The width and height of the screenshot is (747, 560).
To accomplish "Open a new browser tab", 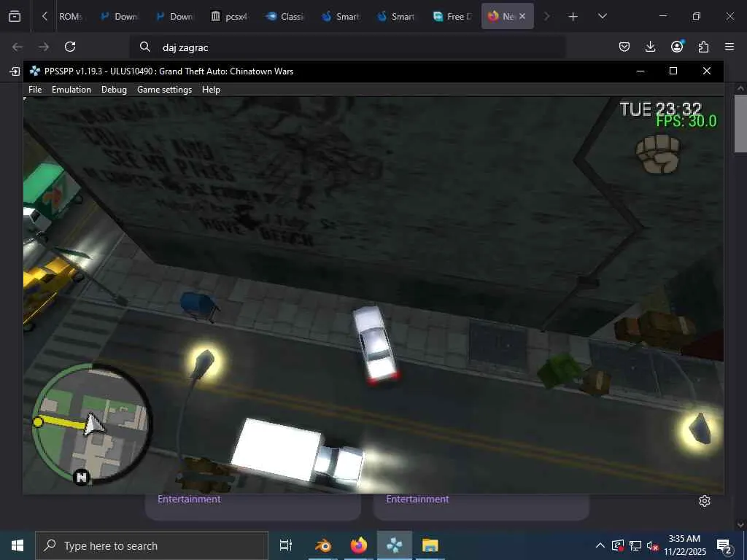I will coord(573,17).
